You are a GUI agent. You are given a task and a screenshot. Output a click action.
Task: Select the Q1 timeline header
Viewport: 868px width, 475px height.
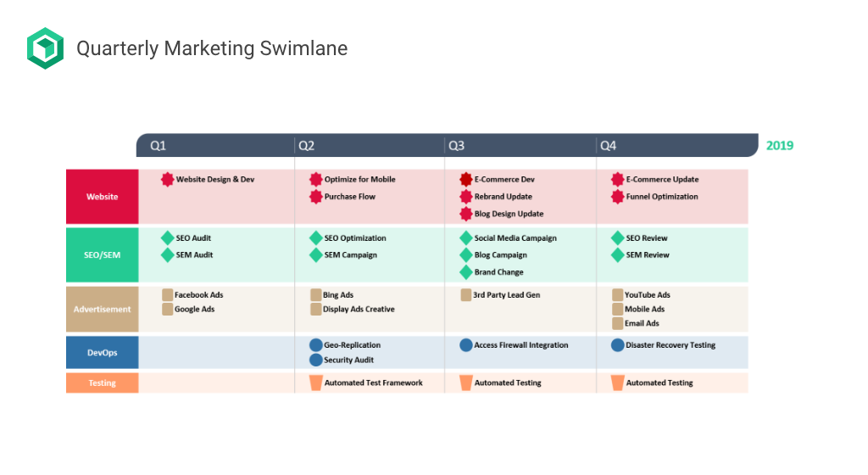point(159,146)
